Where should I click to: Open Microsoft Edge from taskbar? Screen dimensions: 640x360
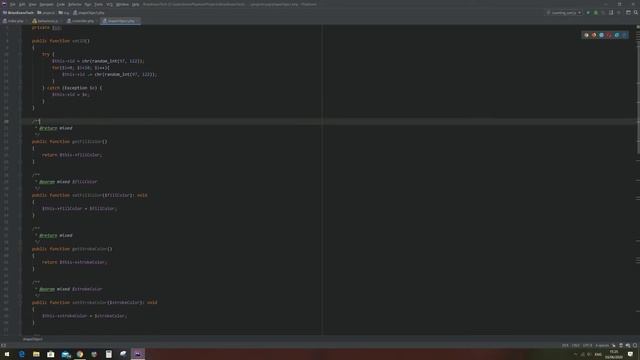click(x=22, y=354)
